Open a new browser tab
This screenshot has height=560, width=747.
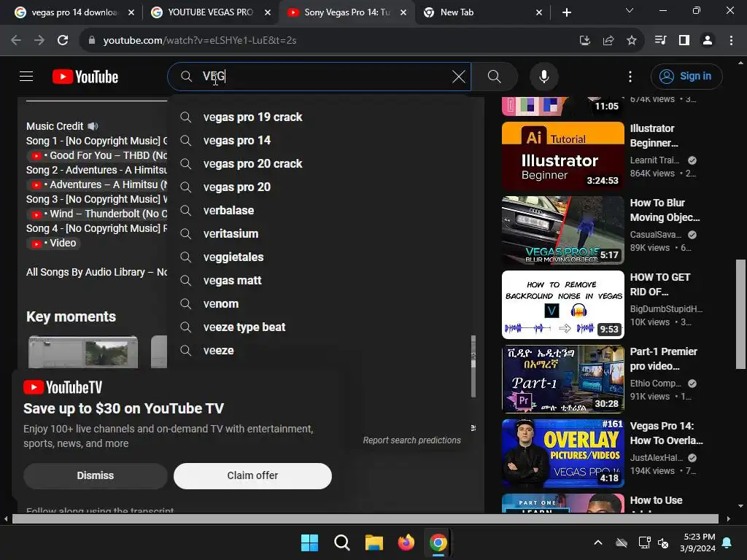pos(566,12)
